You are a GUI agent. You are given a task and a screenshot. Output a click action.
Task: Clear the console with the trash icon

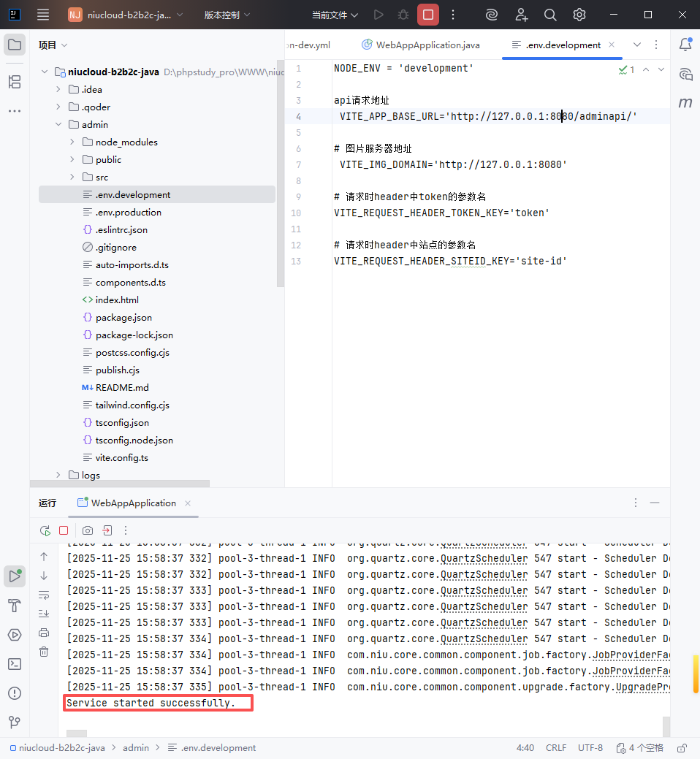pos(44,652)
